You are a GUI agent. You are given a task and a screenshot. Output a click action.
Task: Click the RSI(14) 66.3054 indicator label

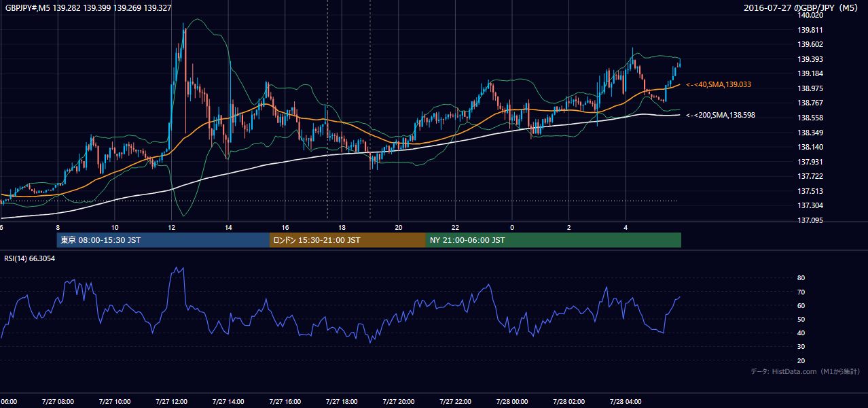click(30, 258)
